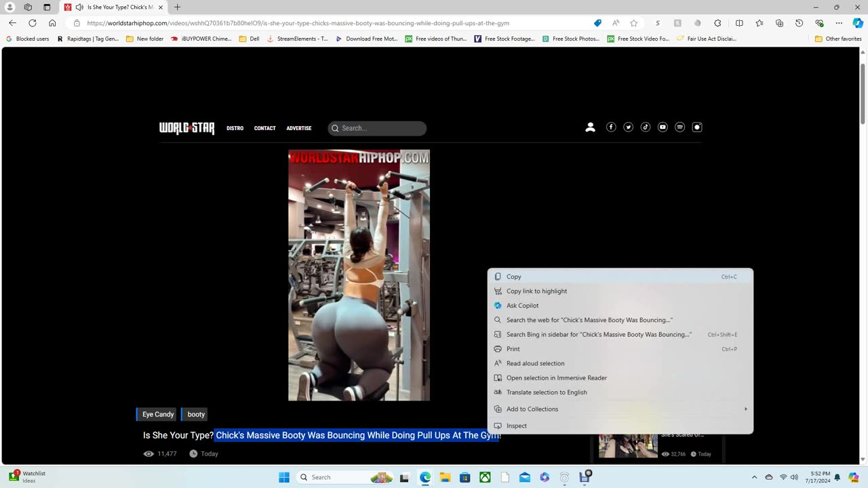Open Blocked users bookmark
868x488 pixels.
27,39
